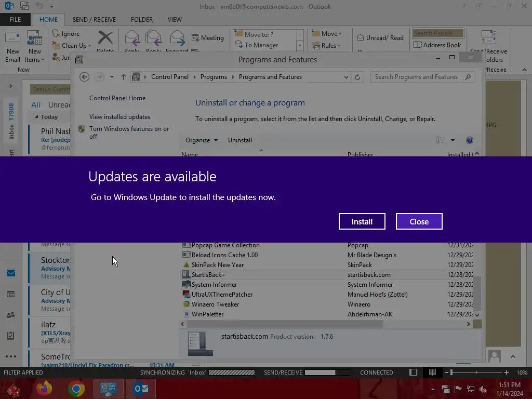Select the System Informer program
Screen dimensions: 532x399
[x=327, y=284]
